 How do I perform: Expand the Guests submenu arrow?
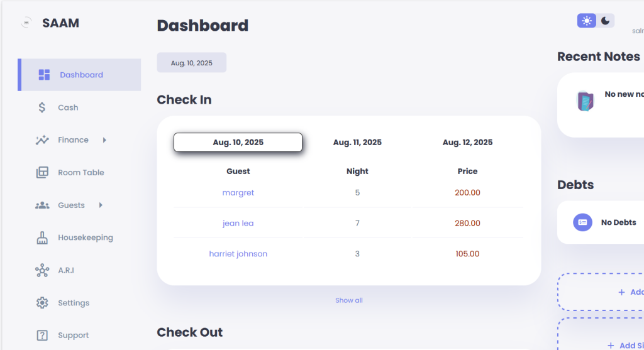point(101,205)
